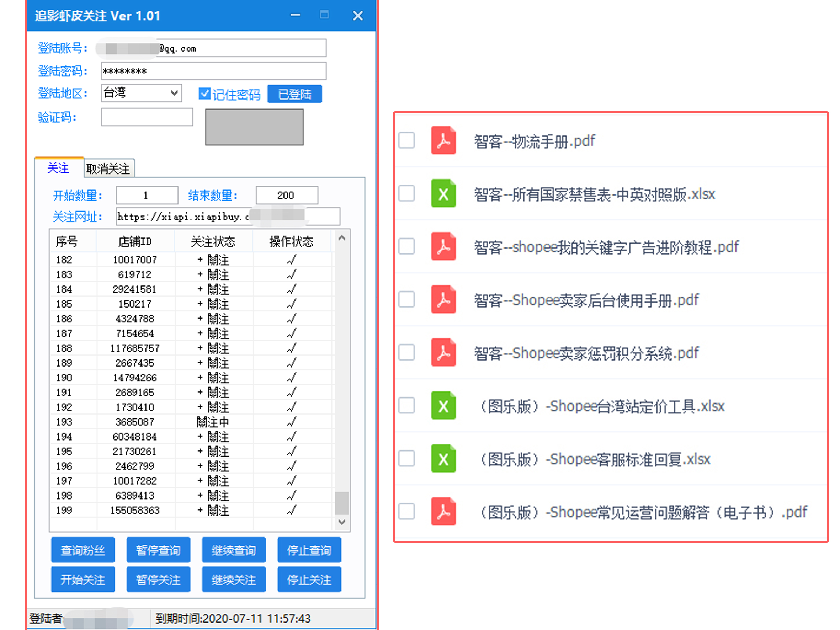Open the 登陆地区 dropdown showing 台湾
The width and height of the screenshot is (840, 630).
tap(142, 93)
